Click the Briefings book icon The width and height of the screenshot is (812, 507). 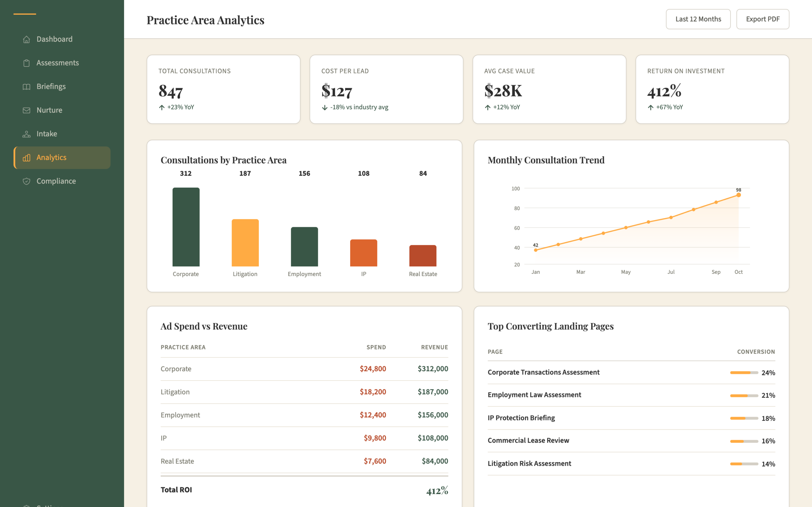coord(27,87)
